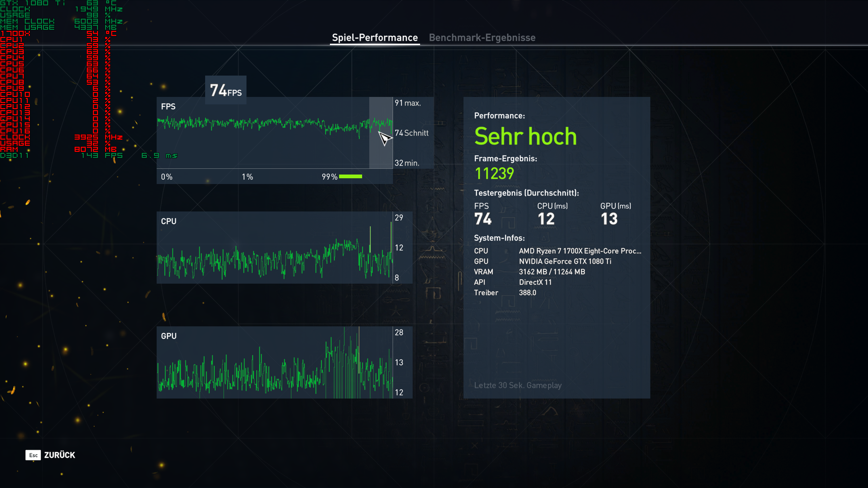Click the Letzte 30 Sek. Gameplay text

pos(517,385)
